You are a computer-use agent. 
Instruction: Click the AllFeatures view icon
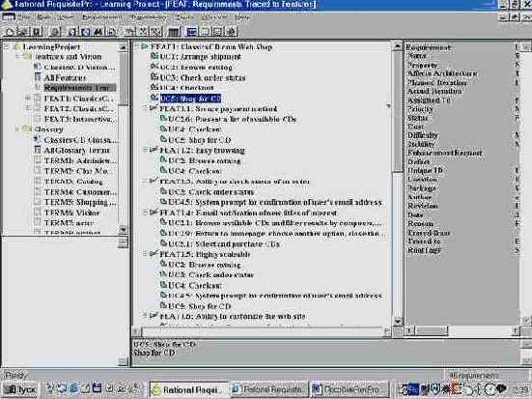click(x=38, y=77)
